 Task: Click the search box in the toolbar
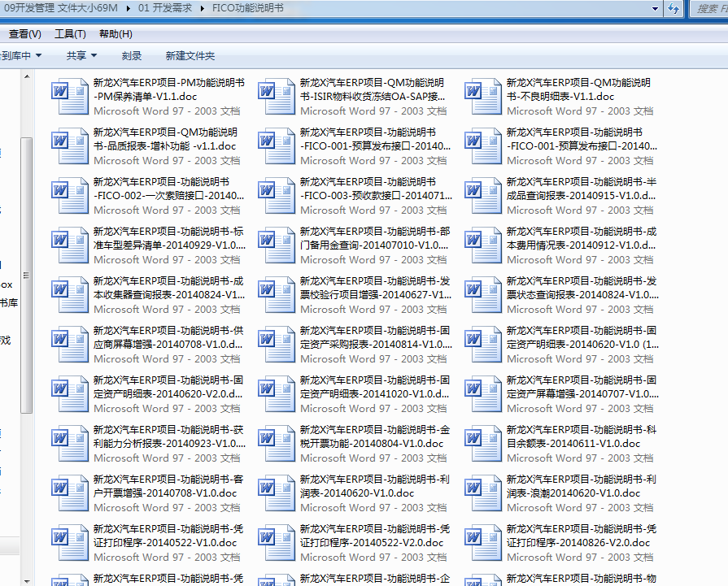coord(710,8)
